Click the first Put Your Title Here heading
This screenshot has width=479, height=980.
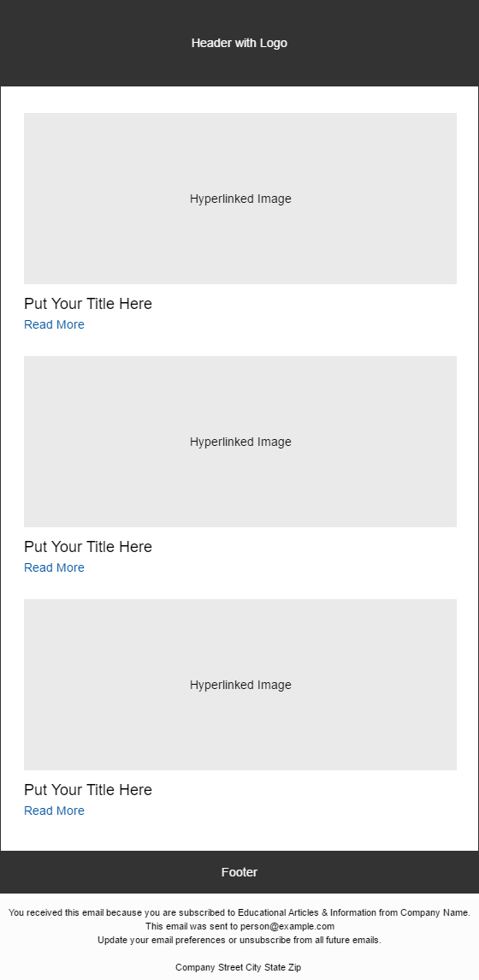[x=88, y=304]
